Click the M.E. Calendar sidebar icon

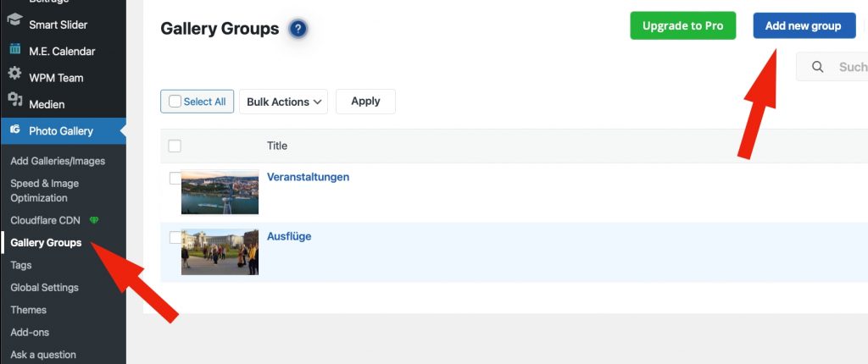point(14,49)
